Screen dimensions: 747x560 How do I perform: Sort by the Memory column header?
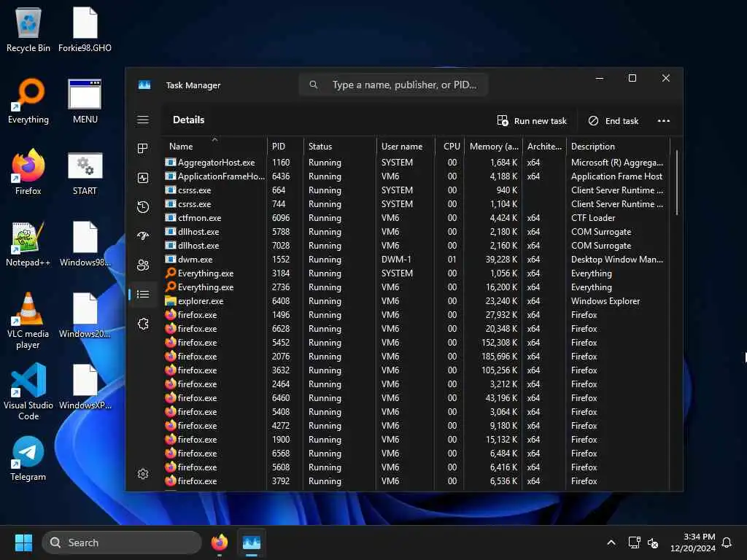[494, 146]
